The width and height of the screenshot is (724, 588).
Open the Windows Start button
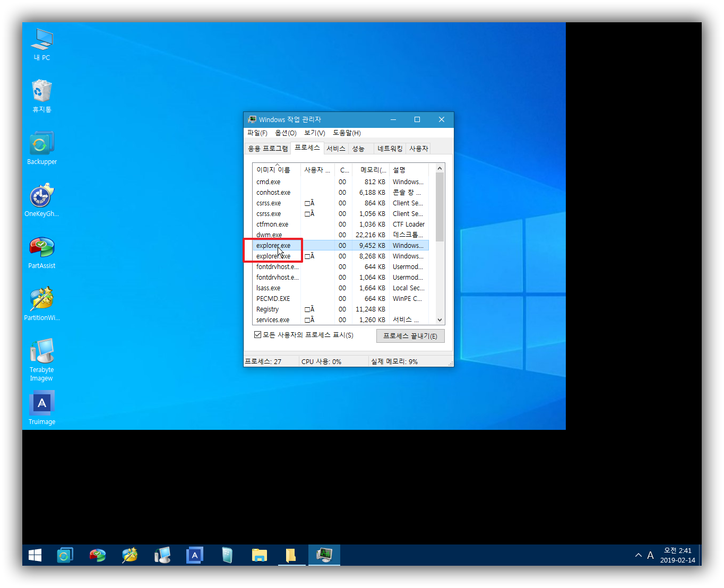[35, 555]
